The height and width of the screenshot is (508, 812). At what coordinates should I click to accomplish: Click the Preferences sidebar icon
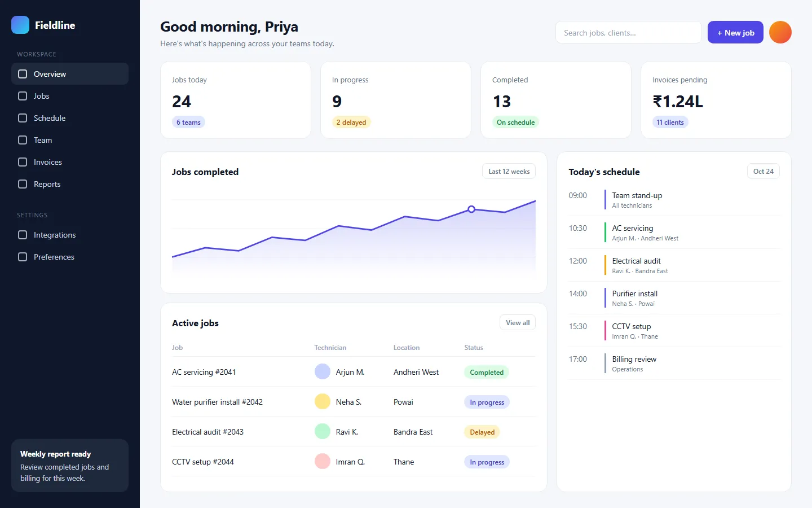pos(23,257)
